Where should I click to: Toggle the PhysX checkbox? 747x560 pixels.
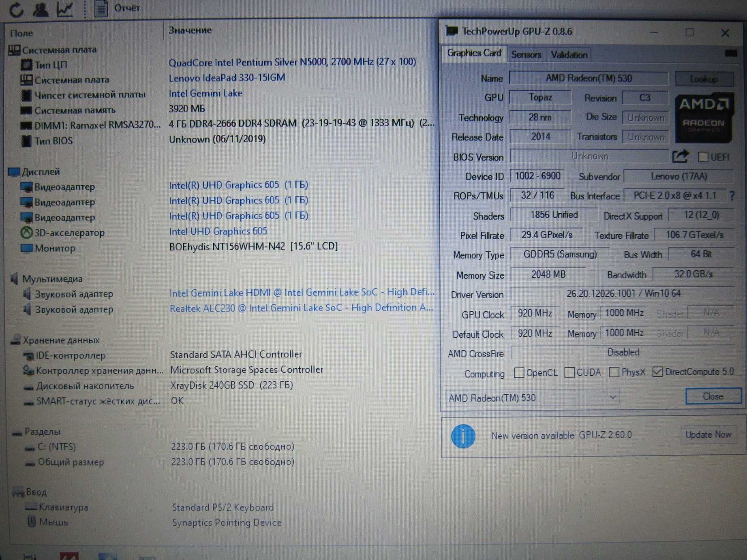pyautogui.click(x=614, y=372)
